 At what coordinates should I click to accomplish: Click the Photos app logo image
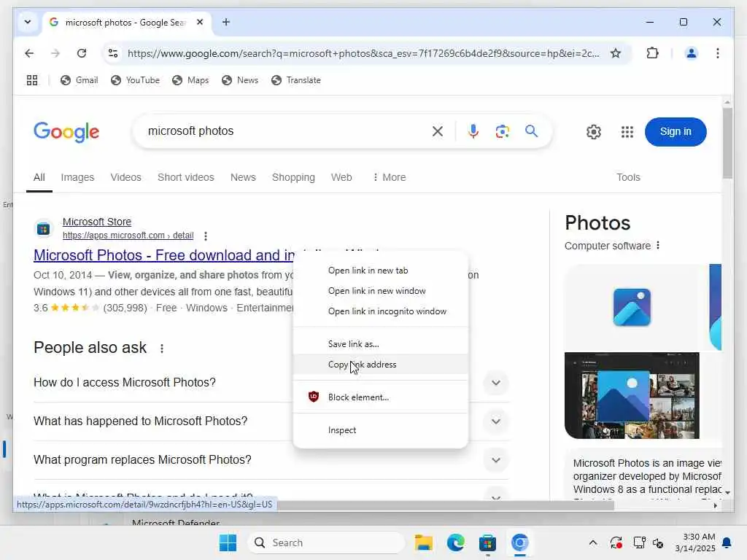(x=632, y=308)
